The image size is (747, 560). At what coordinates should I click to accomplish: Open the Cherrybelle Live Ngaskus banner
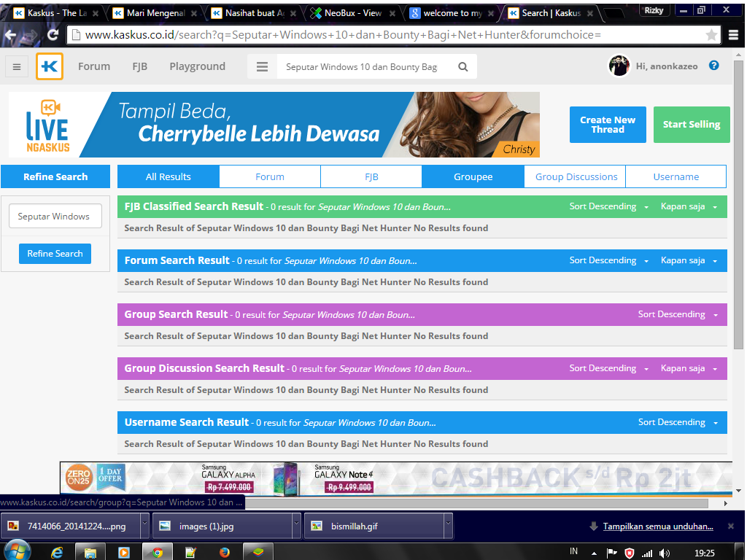[274, 125]
